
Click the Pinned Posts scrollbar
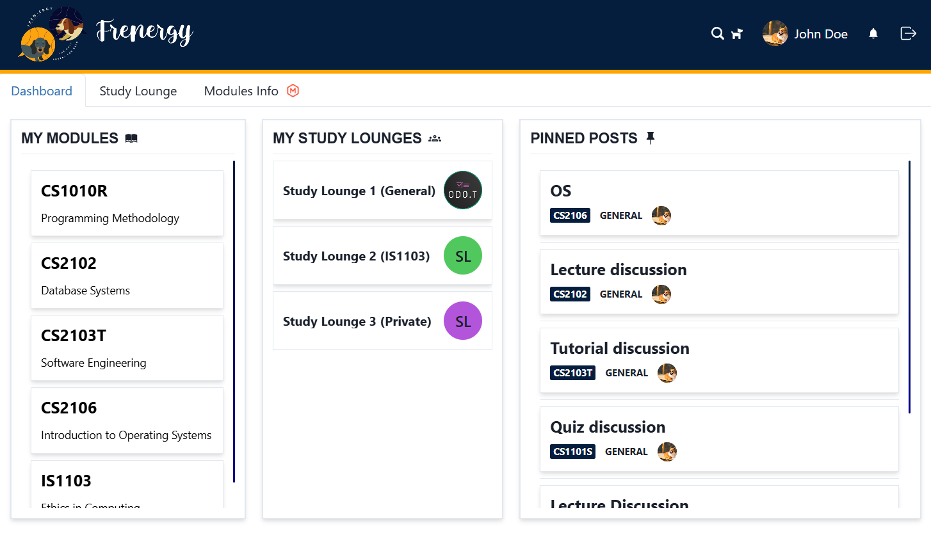[909, 287]
